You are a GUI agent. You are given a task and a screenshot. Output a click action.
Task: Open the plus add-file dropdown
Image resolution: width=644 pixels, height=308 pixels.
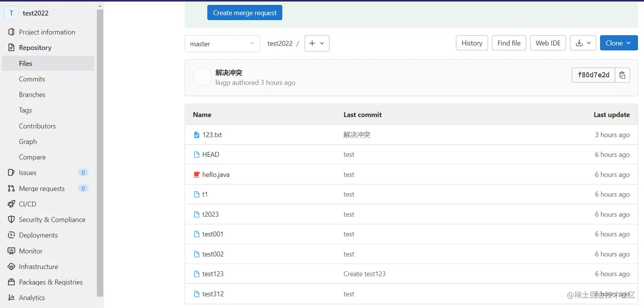coord(317,43)
